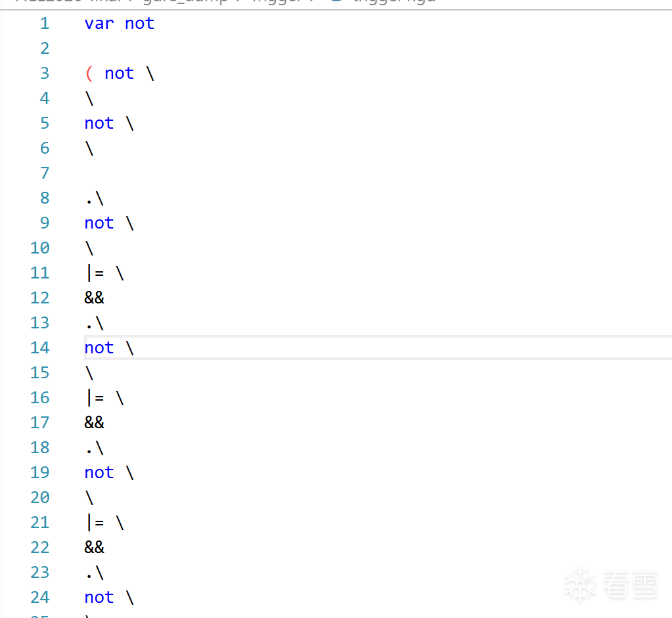Click the red opening parenthesis on line 3

click(89, 74)
